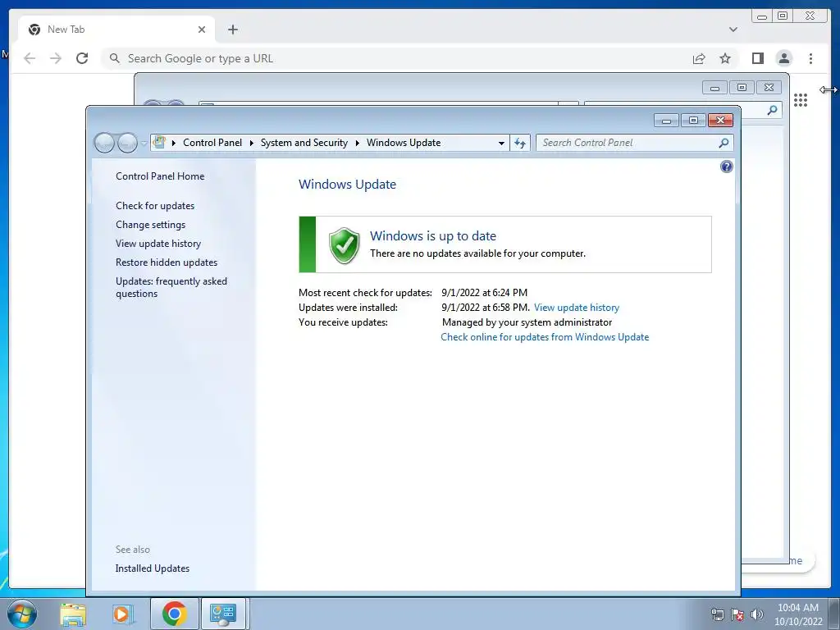The width and height of the screenshot is (840, 630).
Task: Expand arrow after Control Panel breadcrumb
Action: pos(251,143)
